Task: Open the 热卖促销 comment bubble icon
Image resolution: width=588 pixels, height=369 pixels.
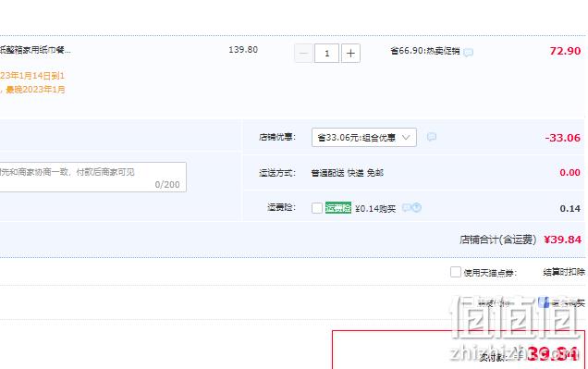Action: (x=468, y=52)
